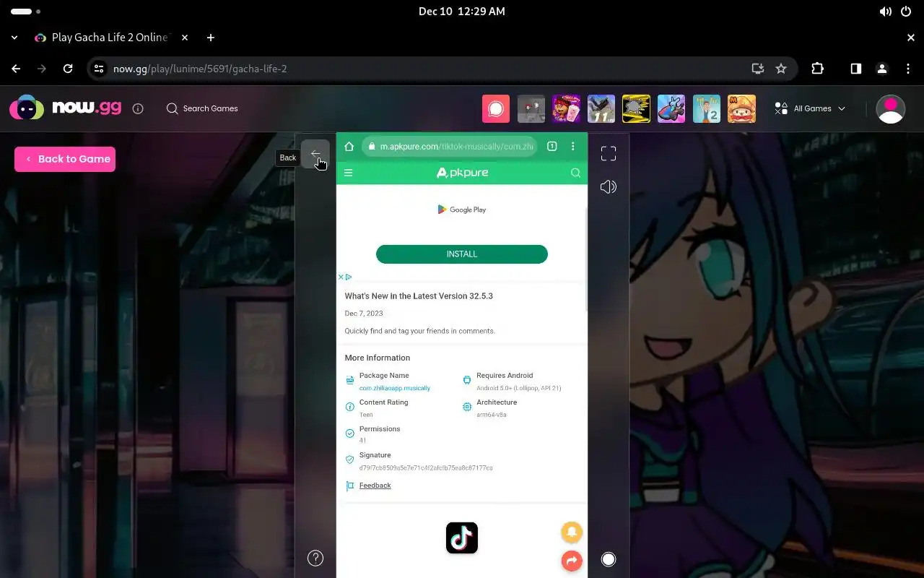Open the now.gg user profile avatar

tap(890, 109)
